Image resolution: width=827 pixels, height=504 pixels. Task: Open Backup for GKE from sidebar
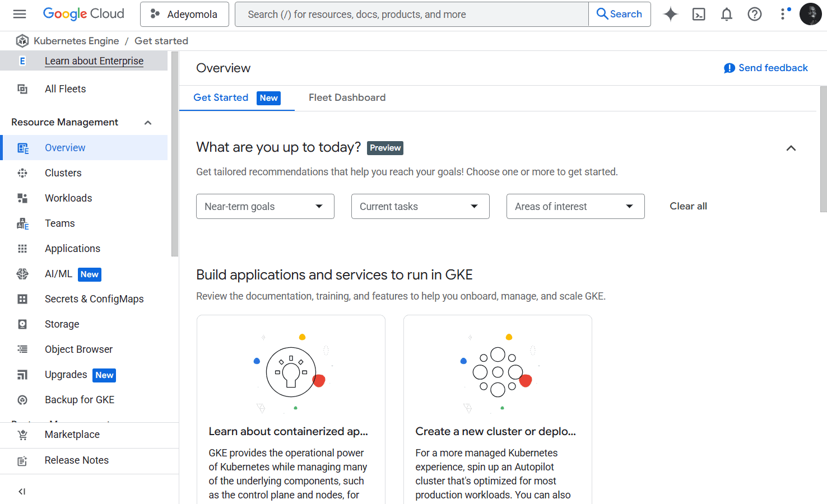pyautogui.click(x=84, y=400)
